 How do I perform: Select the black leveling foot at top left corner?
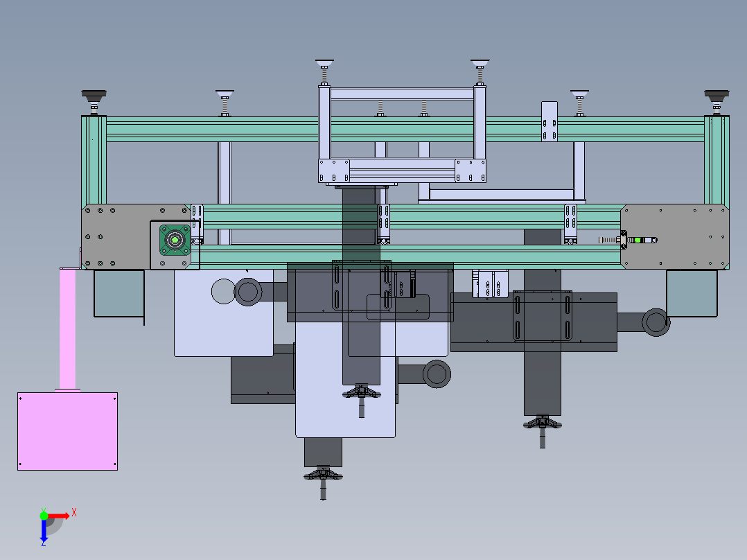pos(94,101)
